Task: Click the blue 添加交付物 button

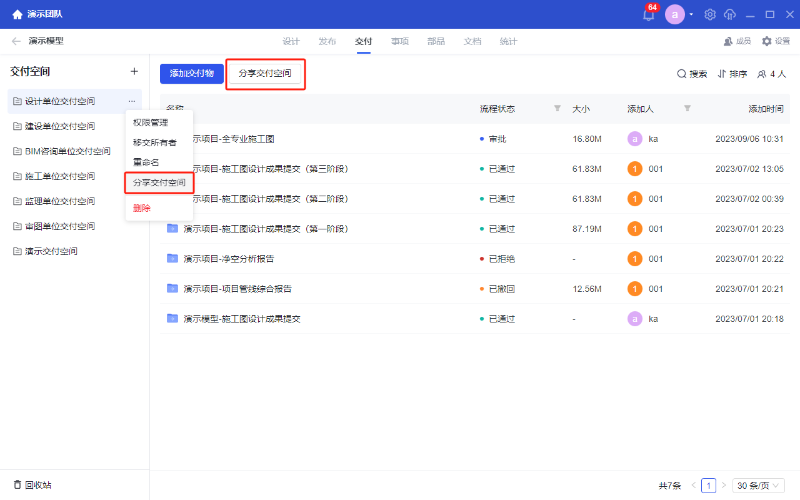Action: tap(192, 73)
